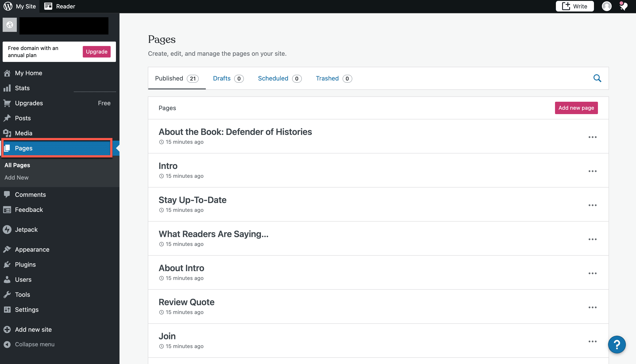The width and height of the screenshot is (636, 364).
Task: Open Jetpack in the sidebar
Action: (x=26, y=230)
